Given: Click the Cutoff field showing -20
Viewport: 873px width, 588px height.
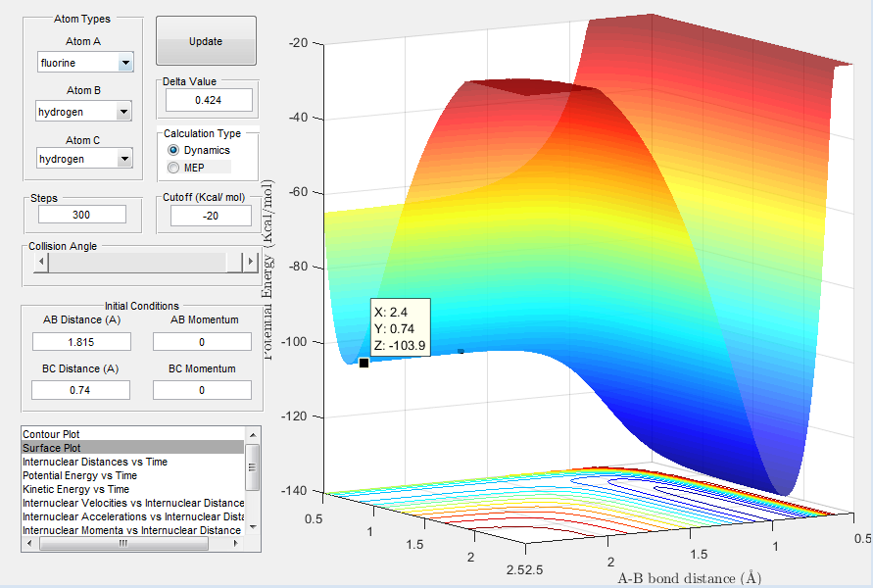Looking at the screenshot, I should [211, 216].
